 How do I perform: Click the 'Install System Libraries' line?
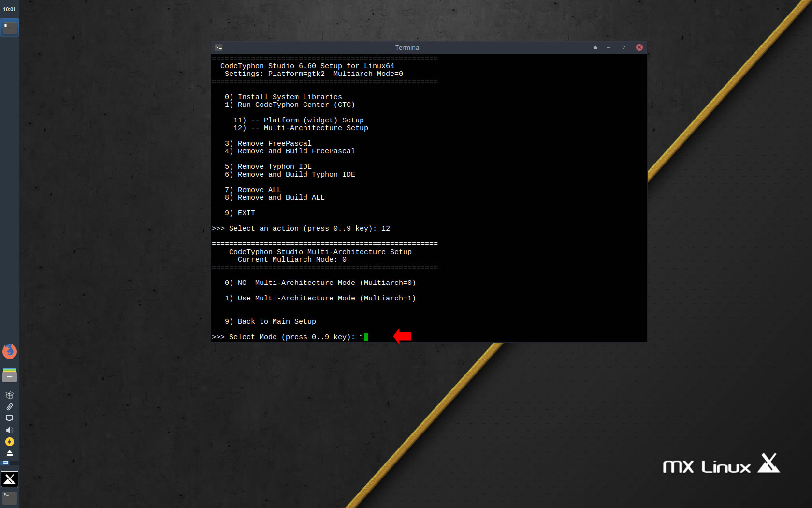coord(283,97)
